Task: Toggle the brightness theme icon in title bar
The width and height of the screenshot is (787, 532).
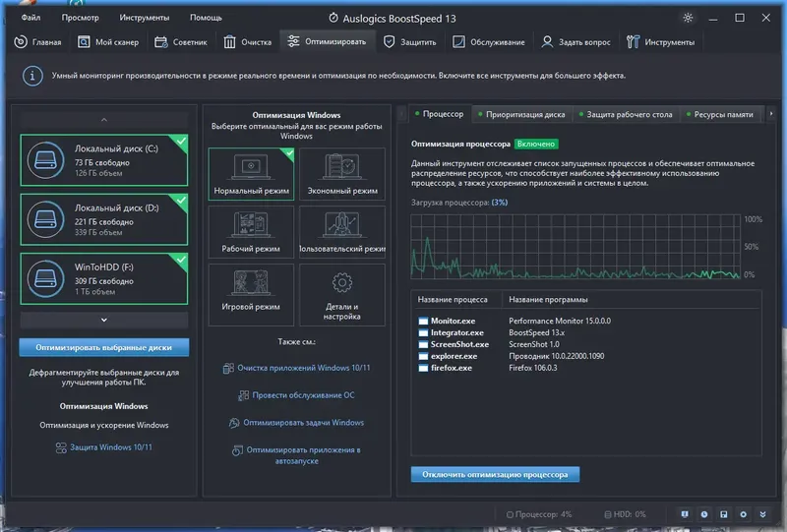Action: coord(688,18)
